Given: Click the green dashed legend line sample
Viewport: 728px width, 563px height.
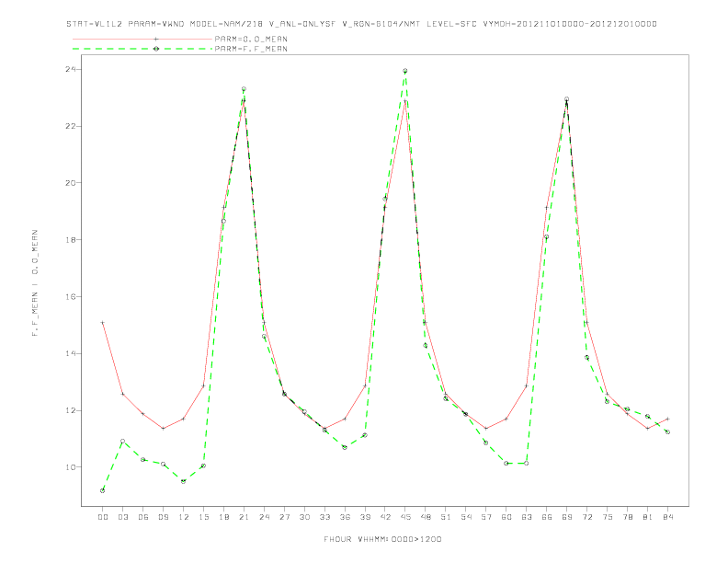Looking at the screenshot, I should pos(142,49).
